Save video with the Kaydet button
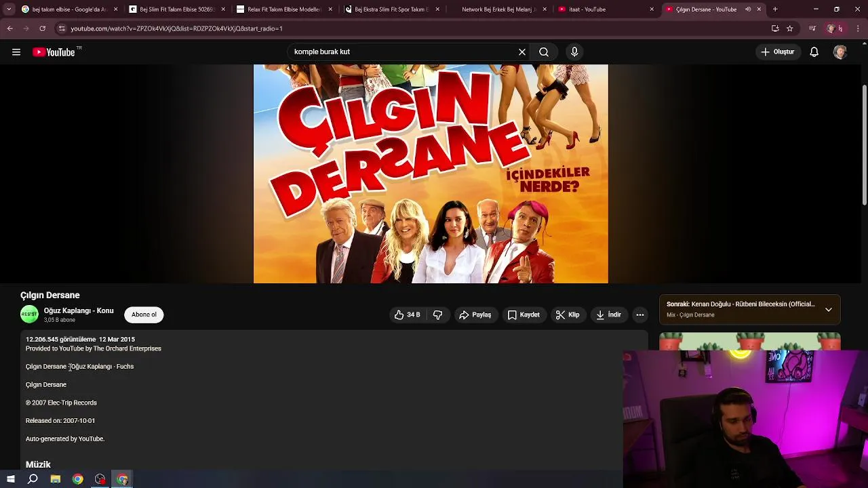Viewport: 868px width, 488px height. (524, 314)
